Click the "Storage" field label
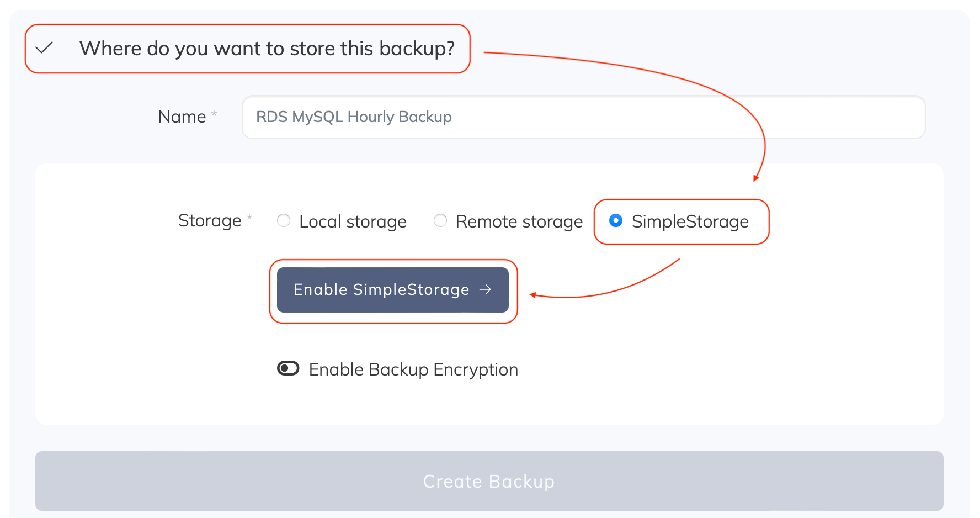 pyautogui.click(x=210, y=220)
